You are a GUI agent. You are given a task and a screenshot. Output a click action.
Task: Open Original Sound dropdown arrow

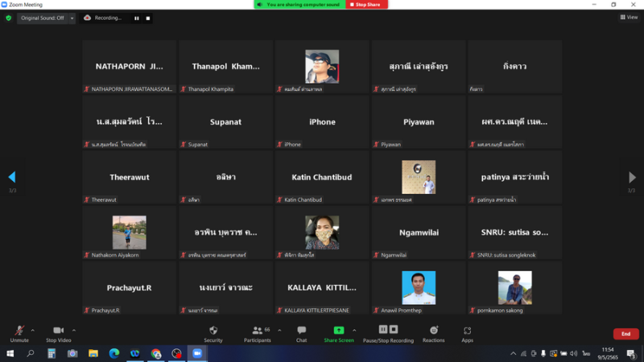[x=72, y=18]
